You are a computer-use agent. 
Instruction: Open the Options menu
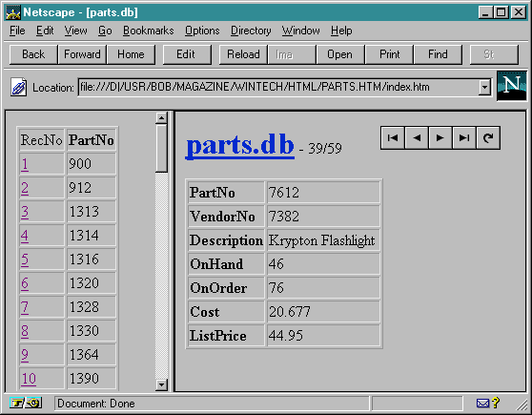[x=202, y=31]
